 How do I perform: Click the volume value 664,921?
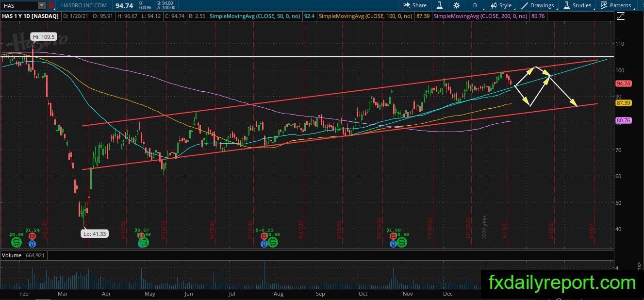tap(36, 255)
